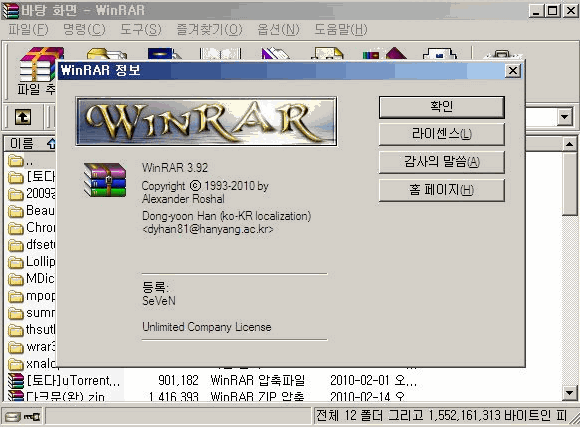Image resolution: width=580 pixels, height=428 pixels.
Task: Select the Lollip folder icon
Action: (x=16, y=262)
